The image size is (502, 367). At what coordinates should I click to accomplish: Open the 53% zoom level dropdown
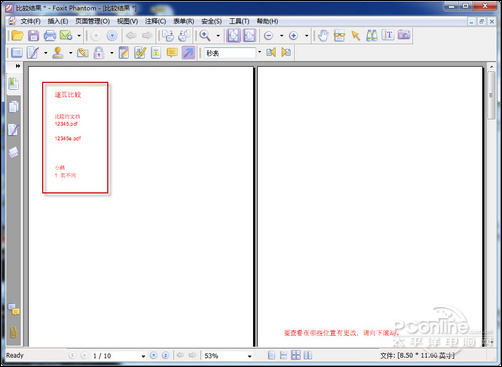point(249,356)
